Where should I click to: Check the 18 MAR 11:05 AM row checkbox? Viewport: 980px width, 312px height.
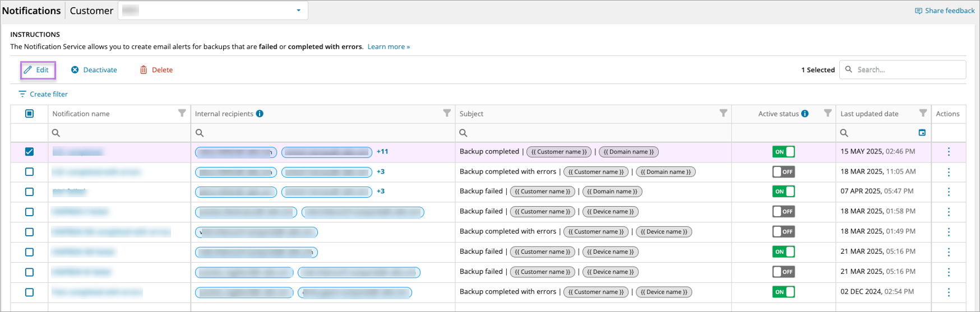(x=30, y=172)
